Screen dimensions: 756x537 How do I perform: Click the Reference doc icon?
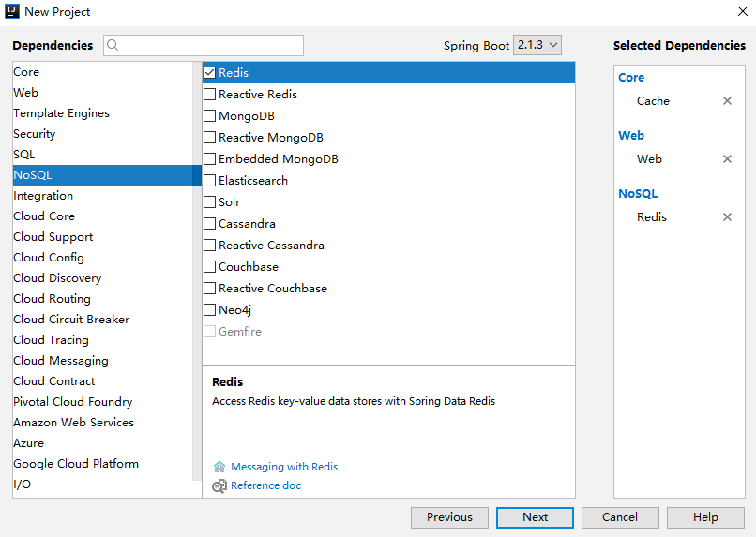coord(219,485)
